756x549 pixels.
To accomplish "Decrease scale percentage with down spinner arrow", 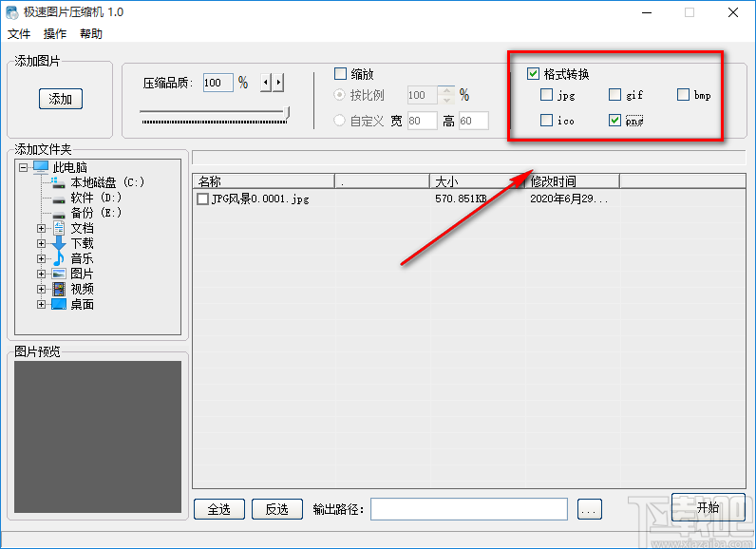I will click(x=447, y=100).
